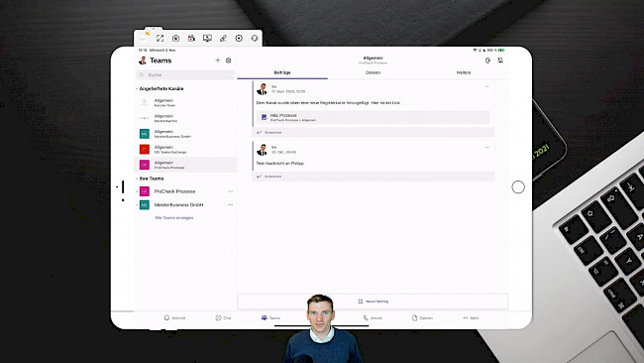Click the plus icon to add a team
The width and height of the screenshot is (644, 363).
tap(218, 60)
